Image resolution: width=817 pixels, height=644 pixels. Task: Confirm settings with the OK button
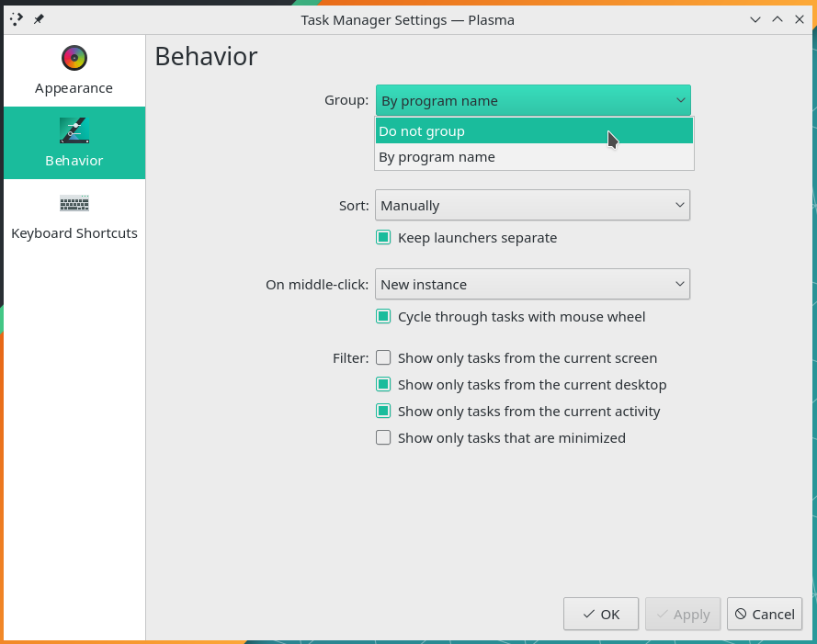click(601, 614)
